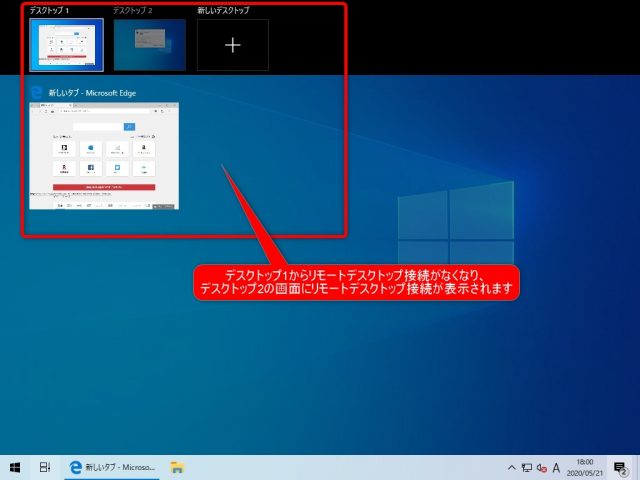Add a new desktop with the plus button

(233, 45)
